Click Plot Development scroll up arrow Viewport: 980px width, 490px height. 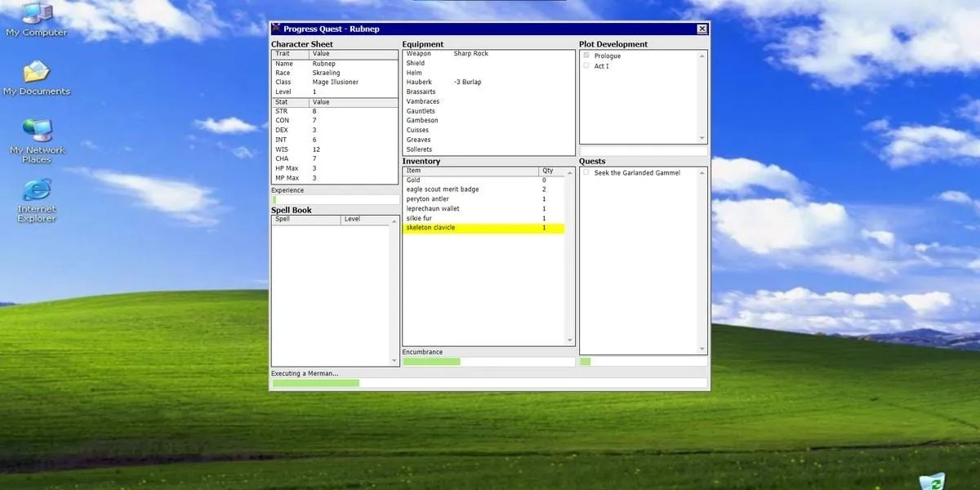click(x=702, y=56)
